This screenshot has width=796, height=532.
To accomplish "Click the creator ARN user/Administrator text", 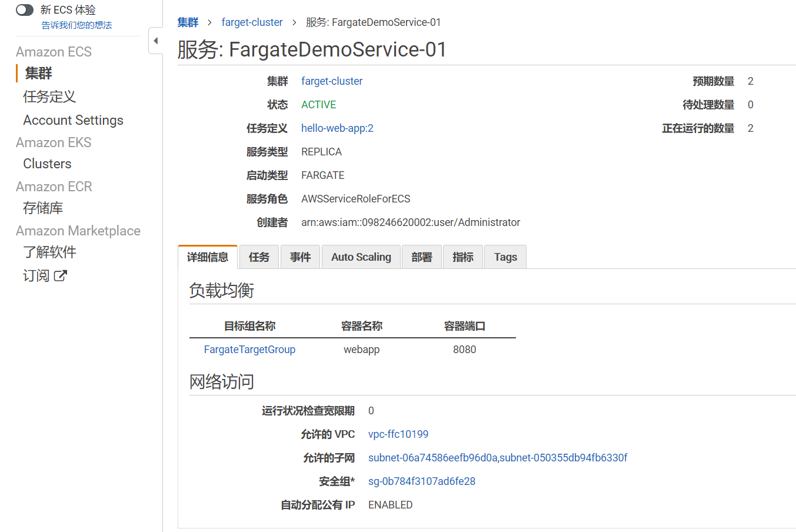I will coord(411,222).
